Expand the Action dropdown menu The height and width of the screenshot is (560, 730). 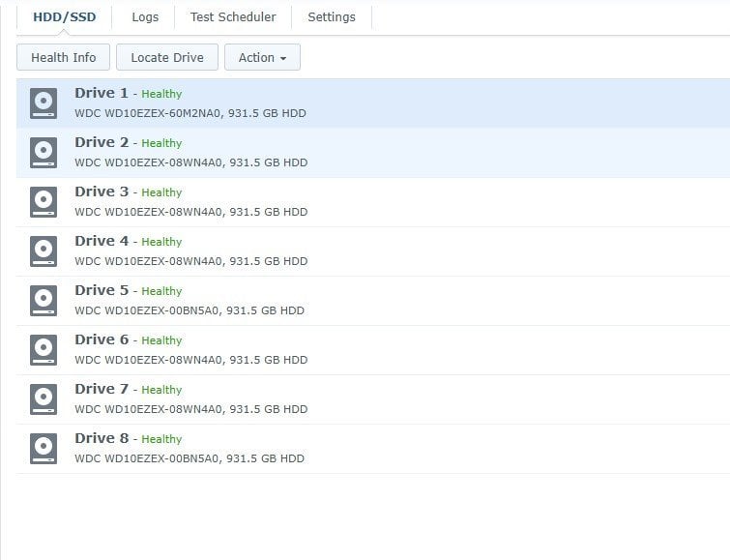pos(262,57)
